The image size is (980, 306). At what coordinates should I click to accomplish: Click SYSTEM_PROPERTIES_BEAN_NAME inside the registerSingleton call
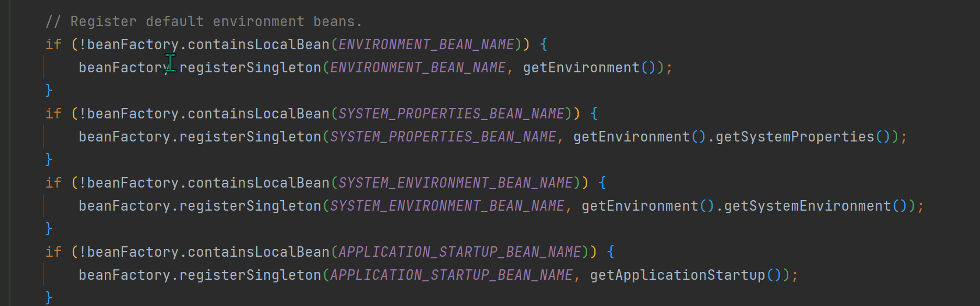[443, 137]
